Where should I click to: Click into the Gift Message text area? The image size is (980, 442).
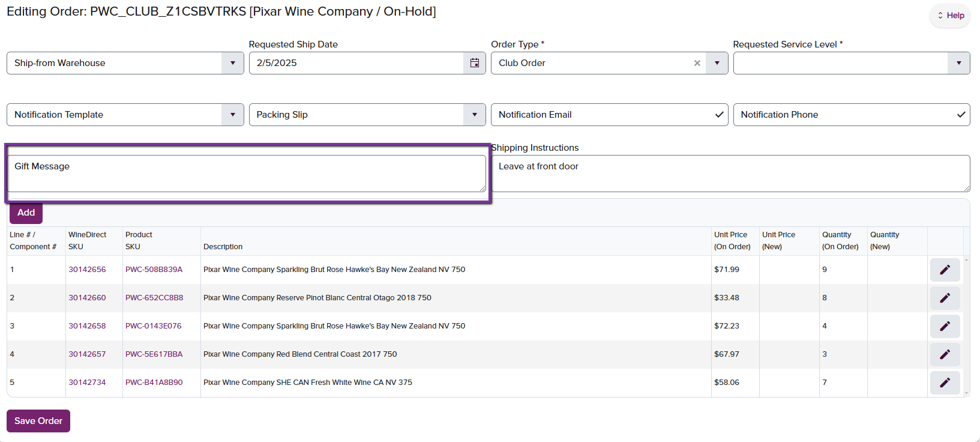(x=246, y=174)
